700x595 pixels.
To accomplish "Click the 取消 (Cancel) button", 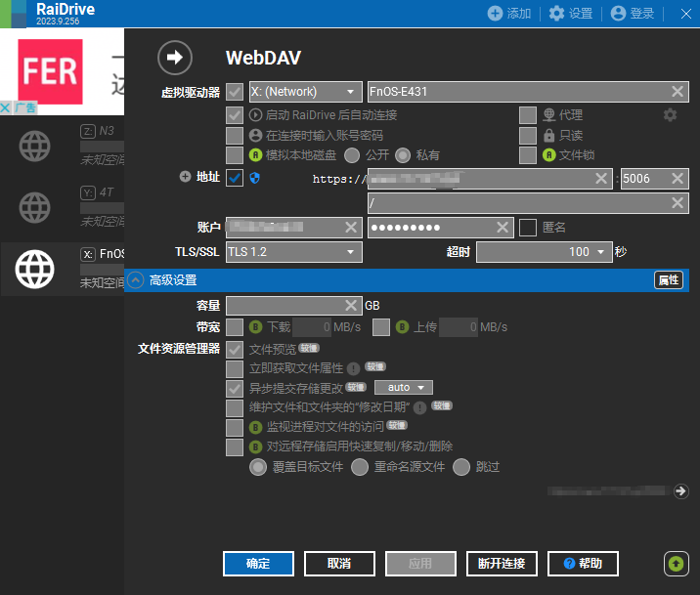I will pos(339,564).
